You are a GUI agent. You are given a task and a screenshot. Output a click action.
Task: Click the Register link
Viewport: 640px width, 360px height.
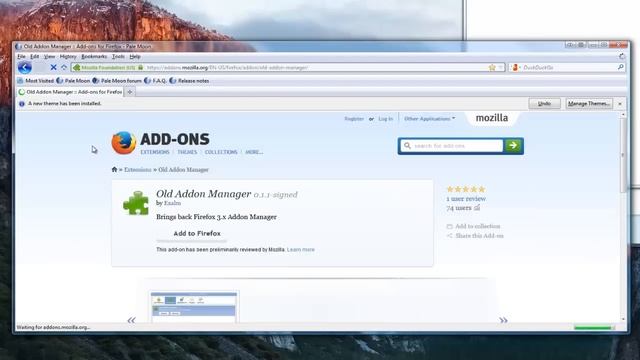[x=354, y=119]
